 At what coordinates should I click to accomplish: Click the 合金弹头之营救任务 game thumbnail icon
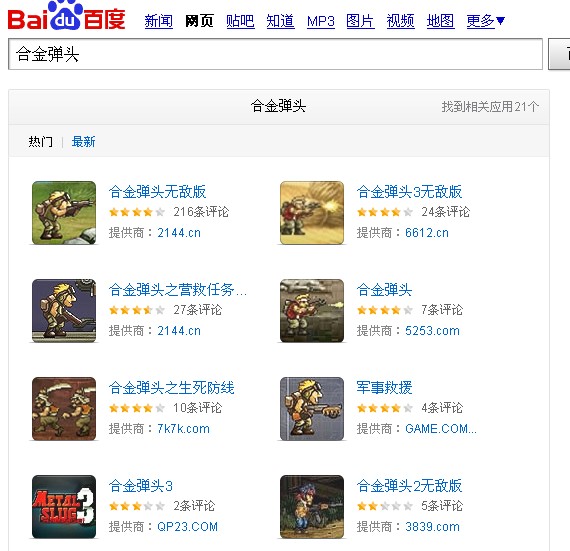click(x=64, y=311)
